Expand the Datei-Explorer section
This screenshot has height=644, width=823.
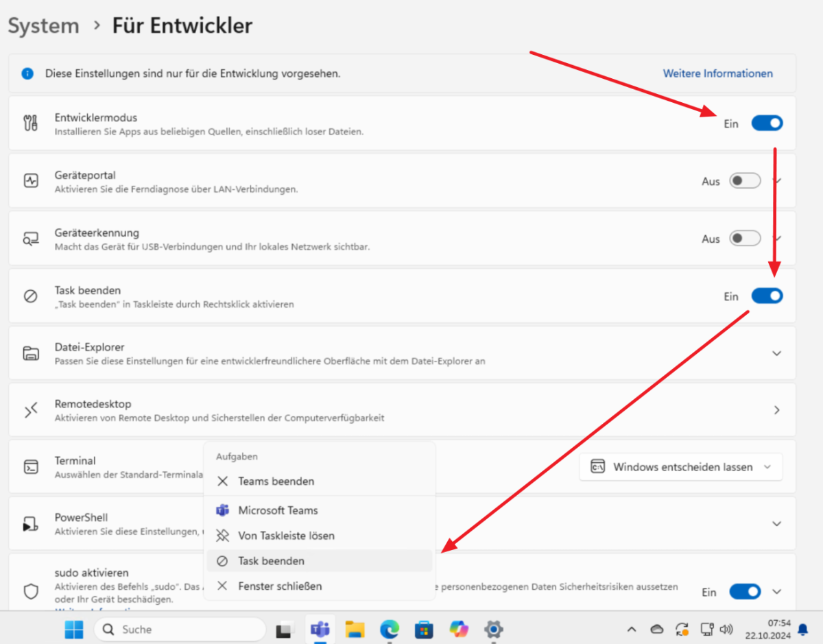[776, 353]
